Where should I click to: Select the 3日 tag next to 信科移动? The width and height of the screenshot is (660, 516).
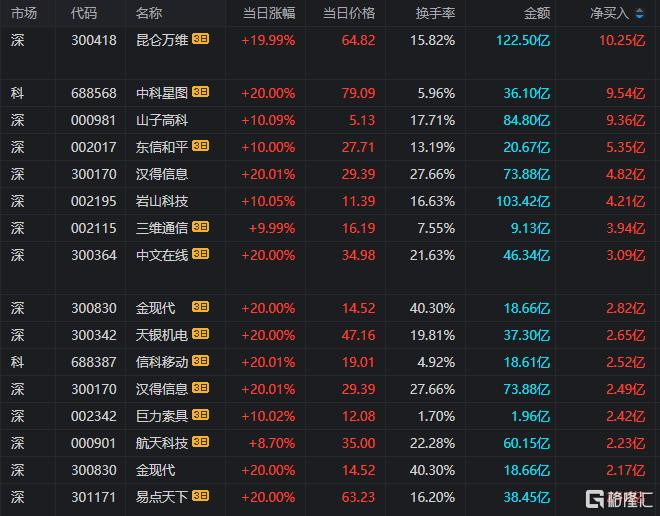coord(200,361)
